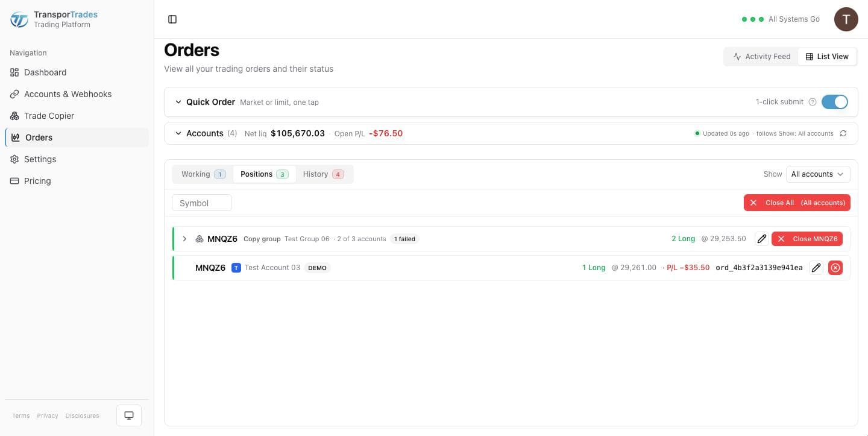Collapse the sidebar with the panel icon

tap(172, 19)
